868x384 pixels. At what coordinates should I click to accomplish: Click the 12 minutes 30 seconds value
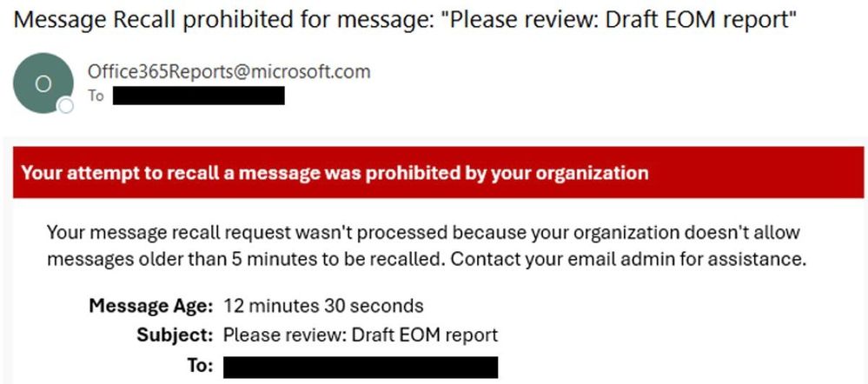click(323, 306)
